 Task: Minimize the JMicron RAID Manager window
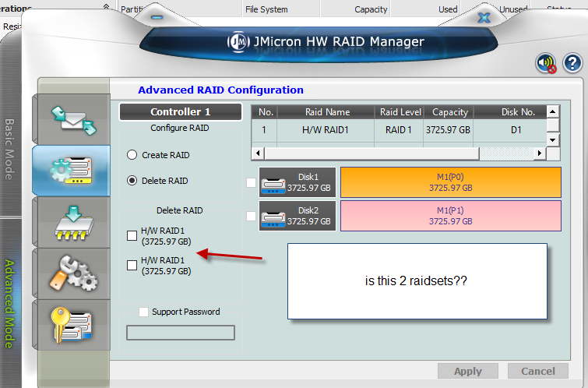click(x=157, y=17)
